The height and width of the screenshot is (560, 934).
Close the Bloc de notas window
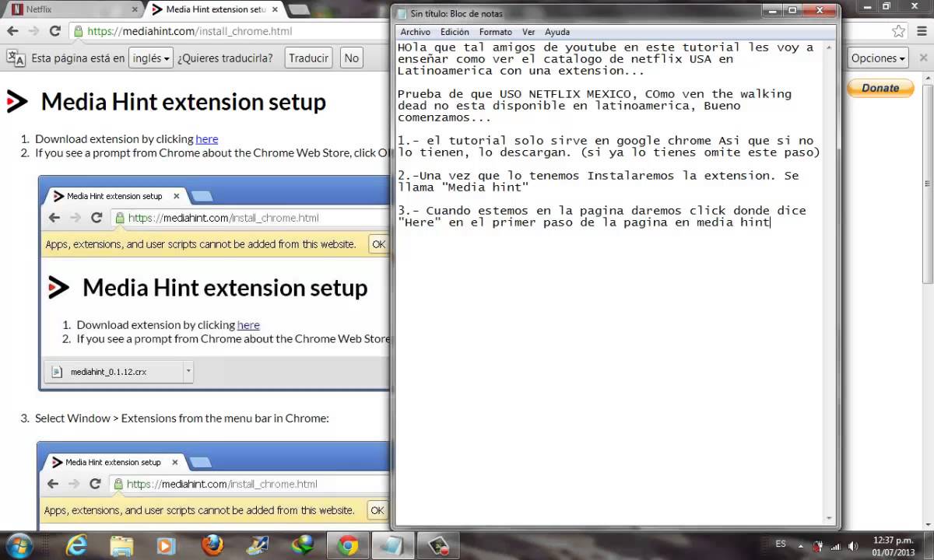tap(821, 11)
